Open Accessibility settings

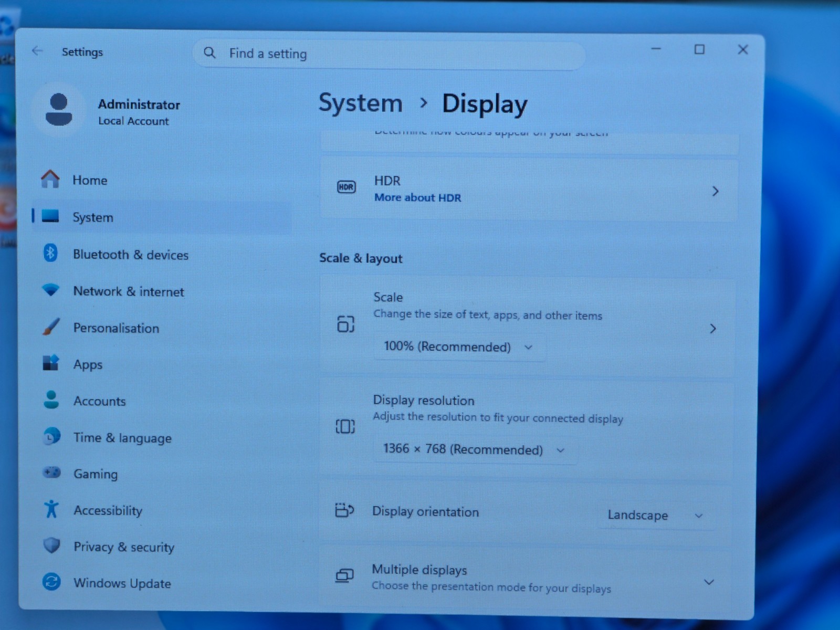(160, 510)
